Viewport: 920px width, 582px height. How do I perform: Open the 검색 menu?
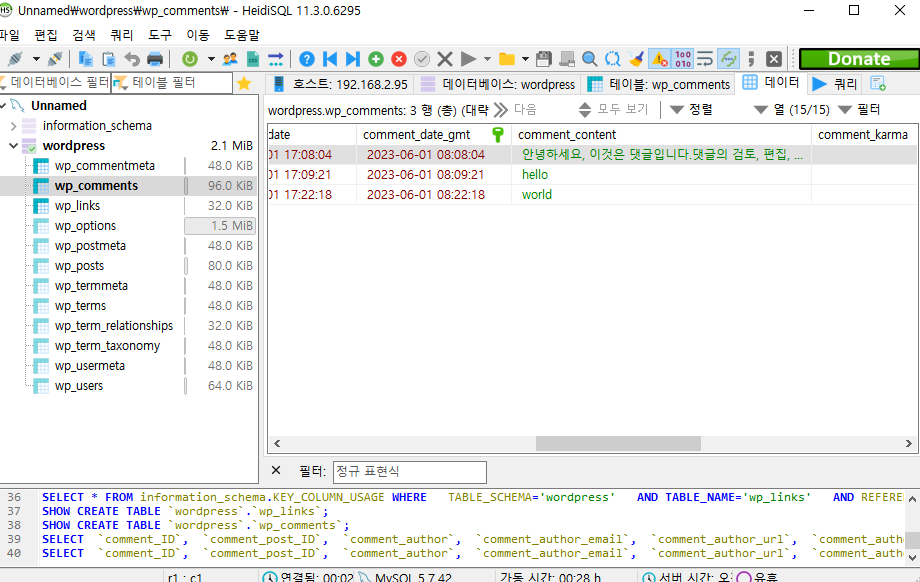[x=84, y=35]
